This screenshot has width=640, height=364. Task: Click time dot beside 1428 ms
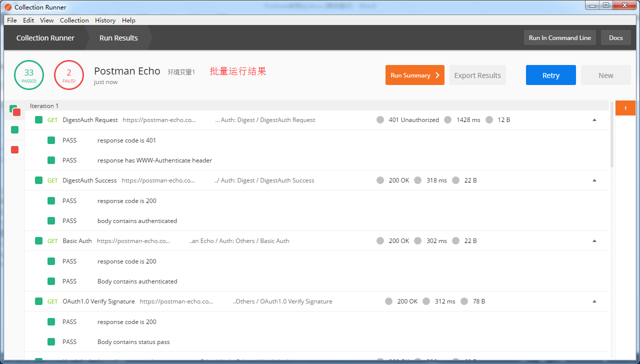pyautogui.click(x=448, y=120)
